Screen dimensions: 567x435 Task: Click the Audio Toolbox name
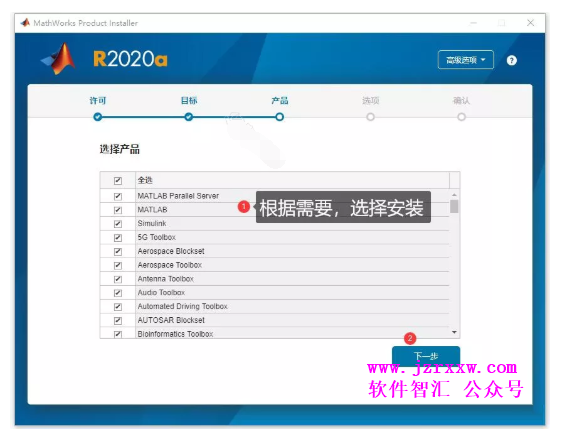[161, 293]
